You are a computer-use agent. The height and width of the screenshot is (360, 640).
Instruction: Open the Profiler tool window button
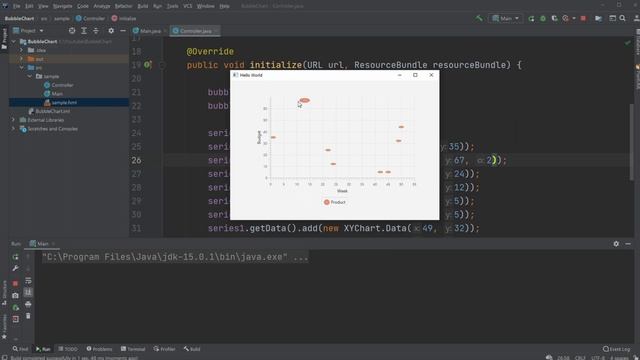point(164,349)
